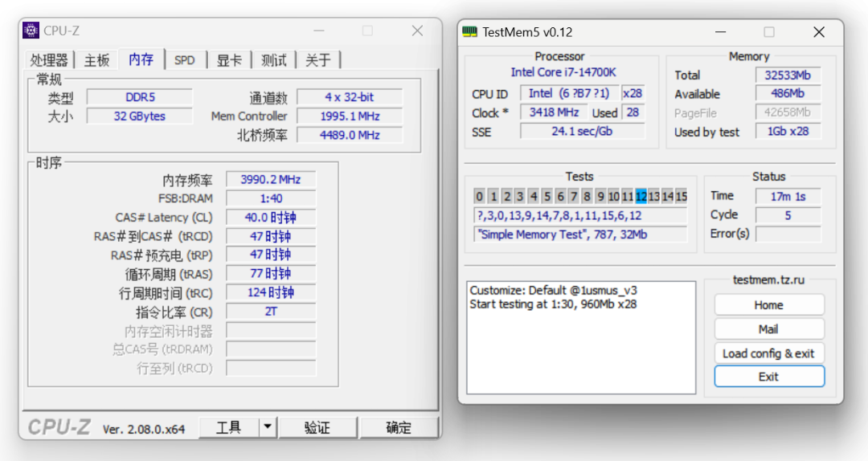Screen dimensions: 868x461
Task: Click the Used by test 1Gb x28 value
Action: point(788,131)
